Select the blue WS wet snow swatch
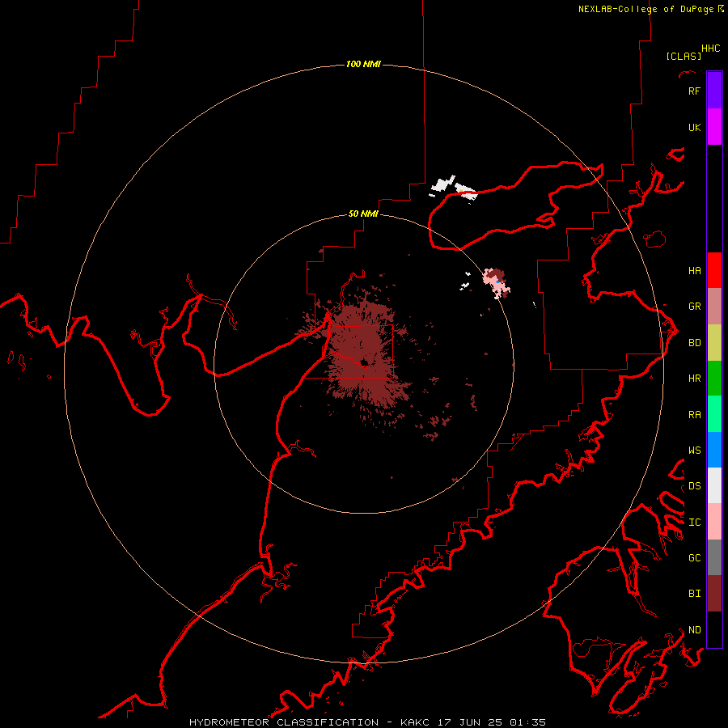The width and height of the screenshot is (728, 728). [714, 450]
